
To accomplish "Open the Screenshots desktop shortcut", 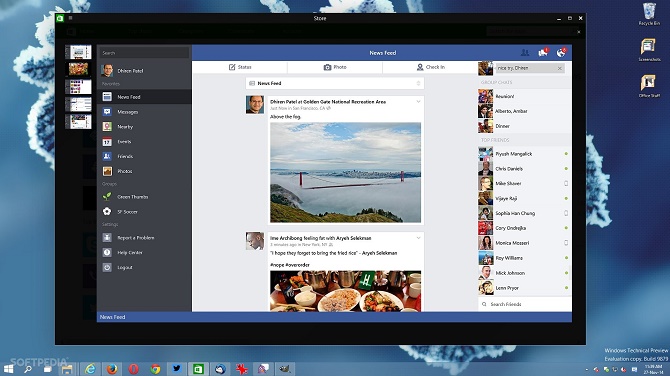I will [x=649, y=50].
